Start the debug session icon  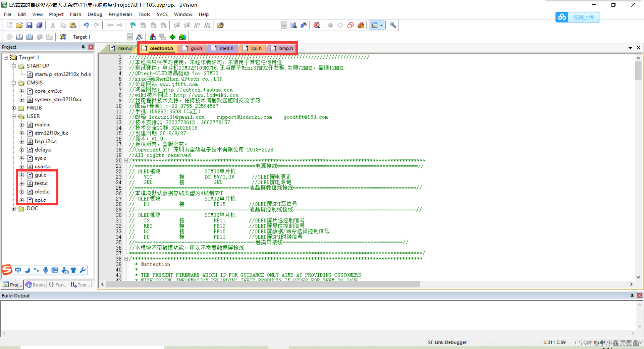click(317, 25)
